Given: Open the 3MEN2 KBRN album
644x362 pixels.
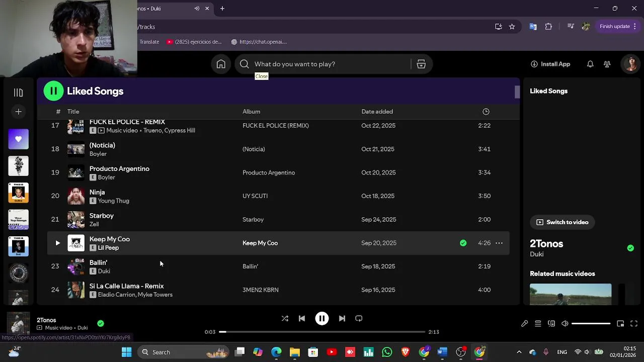Looking at the screenshot, I should 261,290.
